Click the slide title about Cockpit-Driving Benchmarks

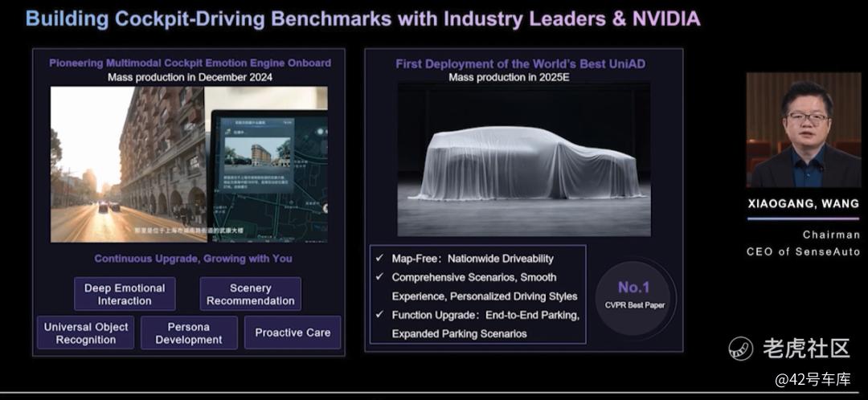tap(363, 18)
